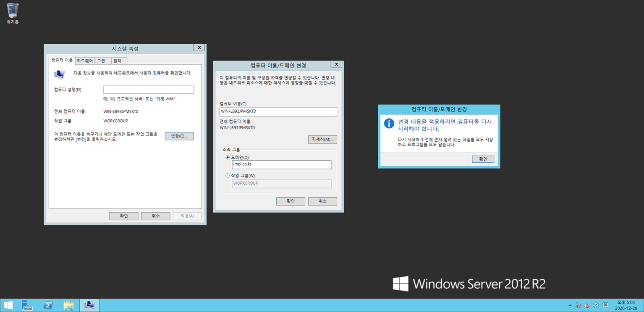Select the 작업 그룹(W) radio button

(228, 176)
